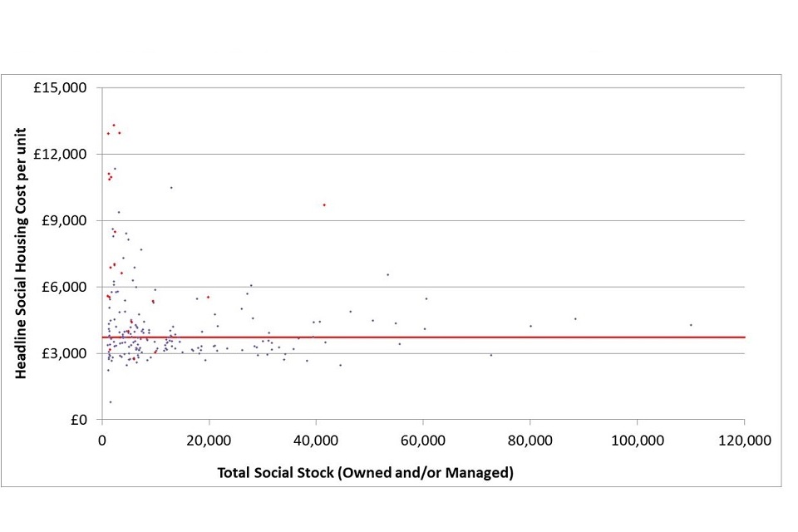
Task: Click the £9,000 y-axis label
Action: tap(68, 221)
